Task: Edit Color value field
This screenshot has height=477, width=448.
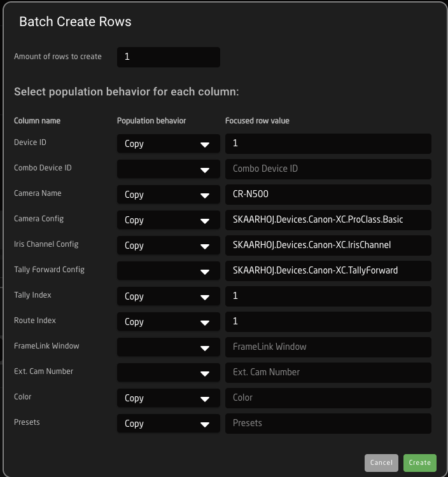Action: point(328,398)
